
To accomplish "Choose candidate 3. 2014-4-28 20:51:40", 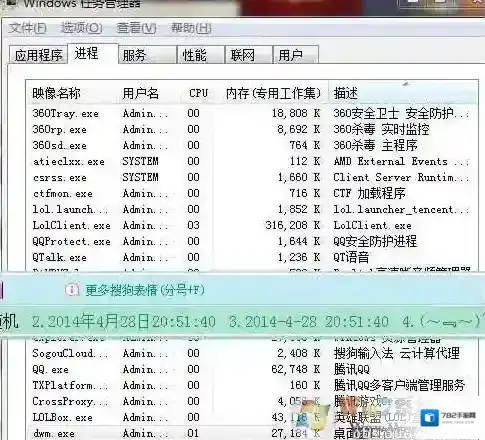I will [309, 322].
